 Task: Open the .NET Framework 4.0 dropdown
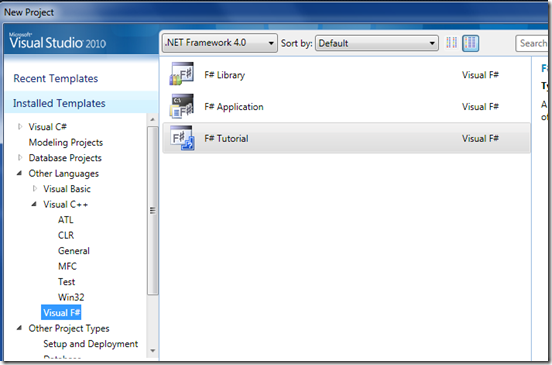tap(220, 43)
